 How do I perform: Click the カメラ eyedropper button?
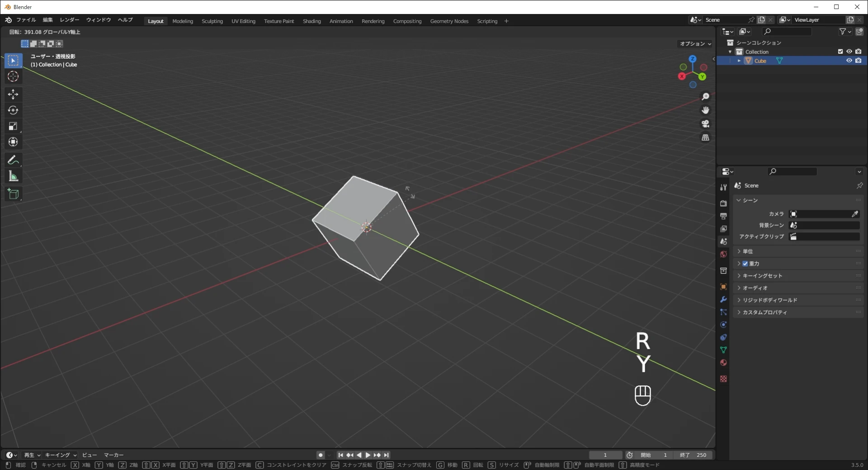coord(855,214)
